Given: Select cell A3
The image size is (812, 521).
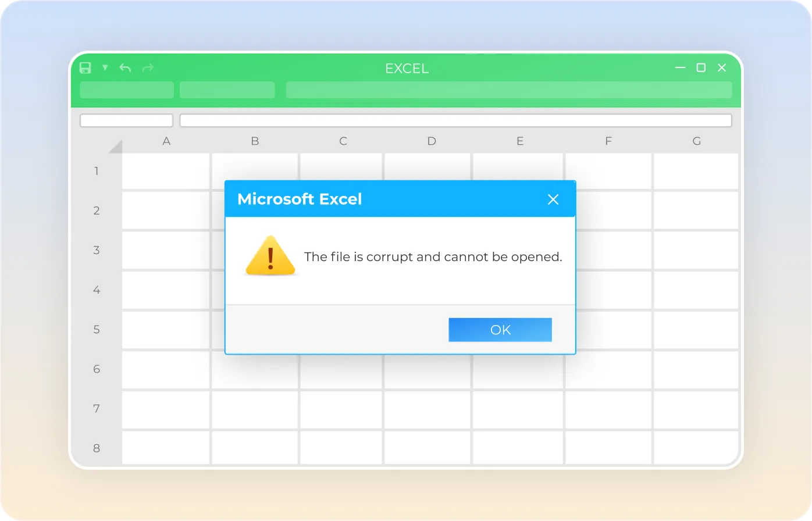Looking at the screenshot, I should (x=166, y=250).
